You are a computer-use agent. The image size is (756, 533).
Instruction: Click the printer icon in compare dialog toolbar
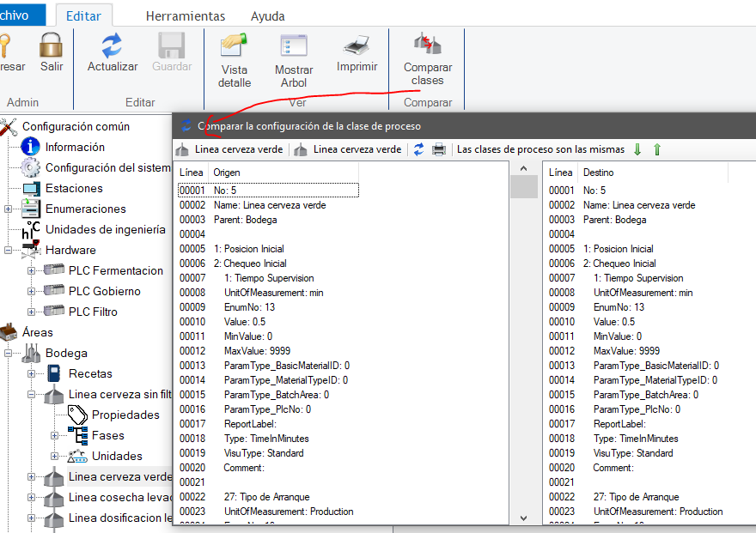tap(439, 149)
